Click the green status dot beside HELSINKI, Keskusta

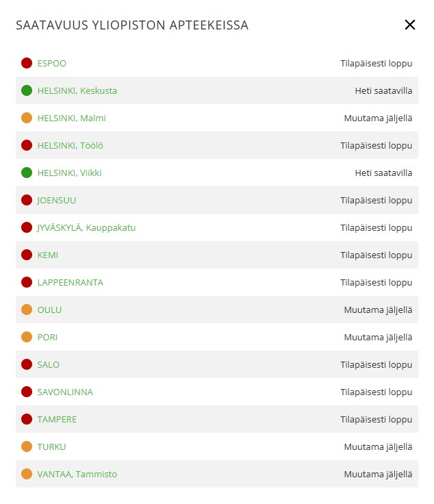(x=27, y=90)
